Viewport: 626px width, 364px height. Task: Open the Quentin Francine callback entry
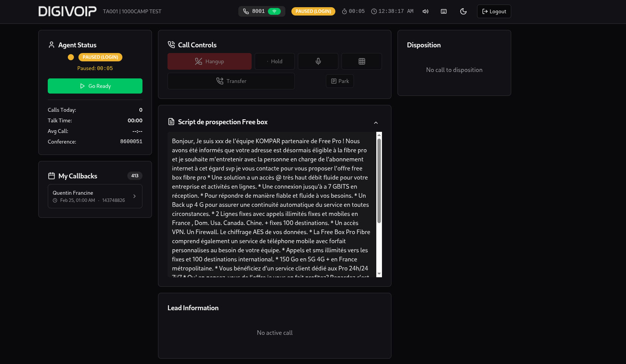click(95, 196)
